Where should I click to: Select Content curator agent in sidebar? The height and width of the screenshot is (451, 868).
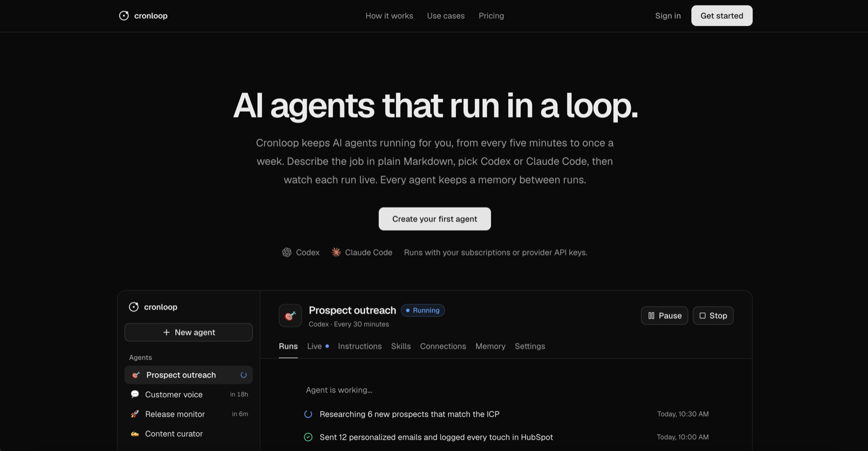tap(188, 434)
